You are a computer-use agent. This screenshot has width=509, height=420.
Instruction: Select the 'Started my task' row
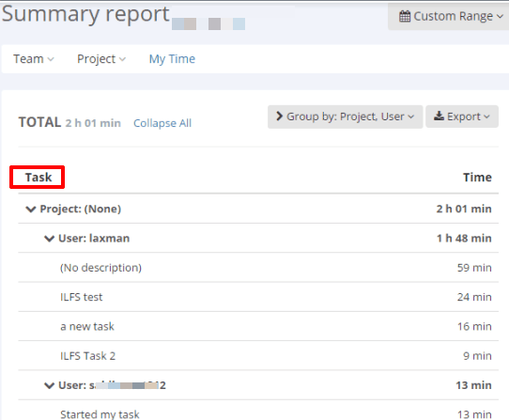[258, 411]
